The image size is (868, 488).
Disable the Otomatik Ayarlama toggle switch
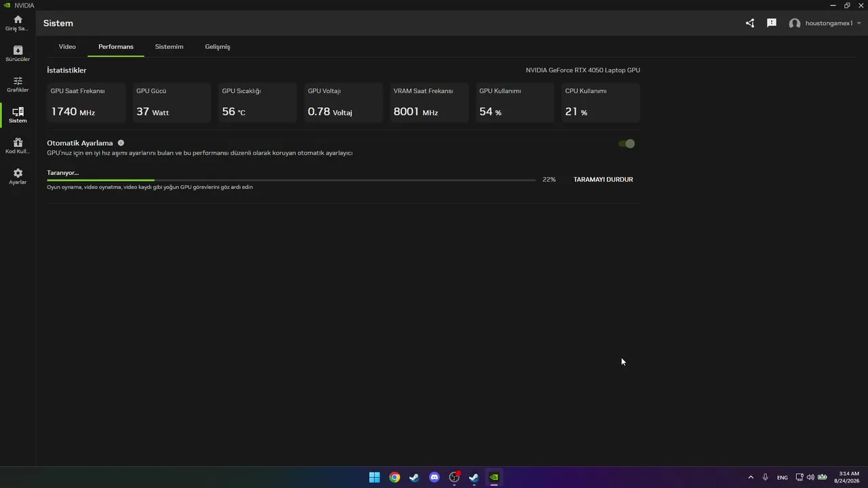(x=627, y=144)
